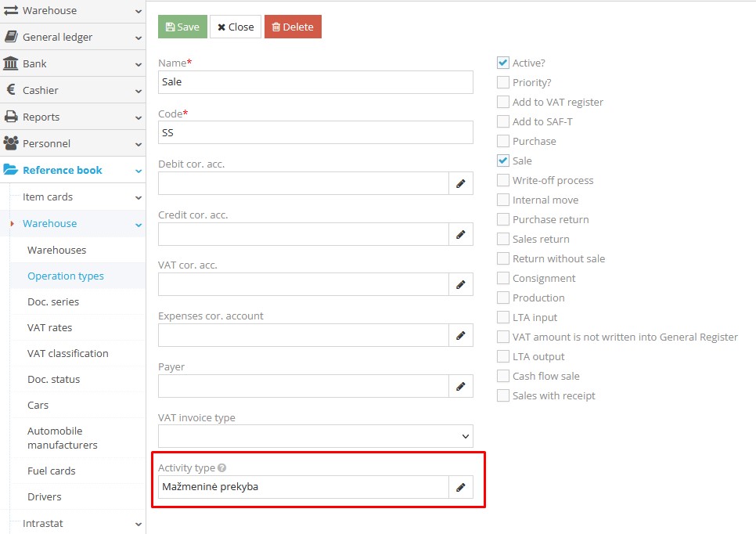Click the Personnel people icon in sidebar
756x534 pixels.
tap(13, 143)
